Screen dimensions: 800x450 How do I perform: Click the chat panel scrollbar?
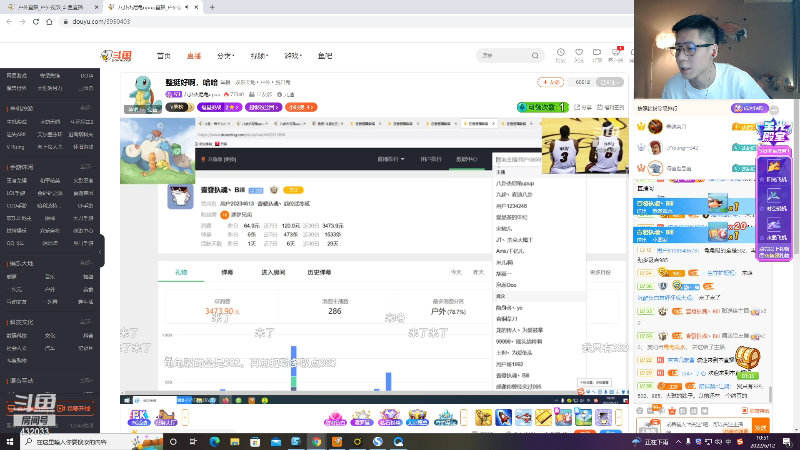(x=770, y=393)
